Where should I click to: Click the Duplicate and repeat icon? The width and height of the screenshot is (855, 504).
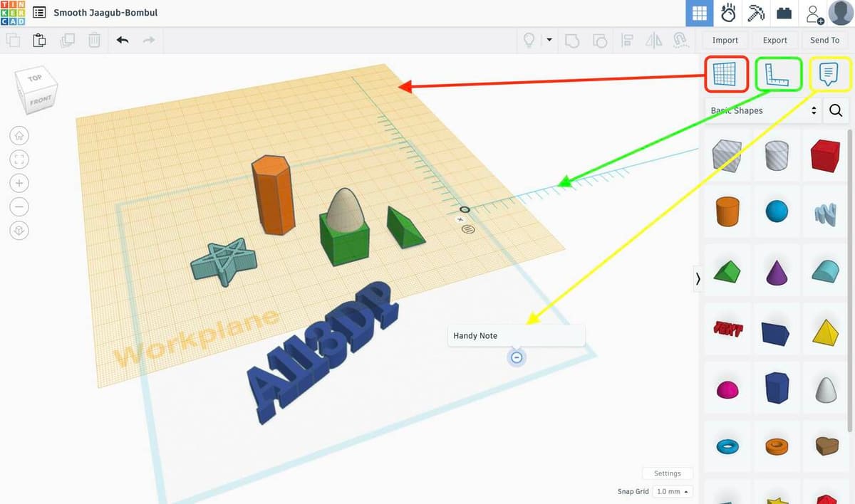(x=68, y=40)
